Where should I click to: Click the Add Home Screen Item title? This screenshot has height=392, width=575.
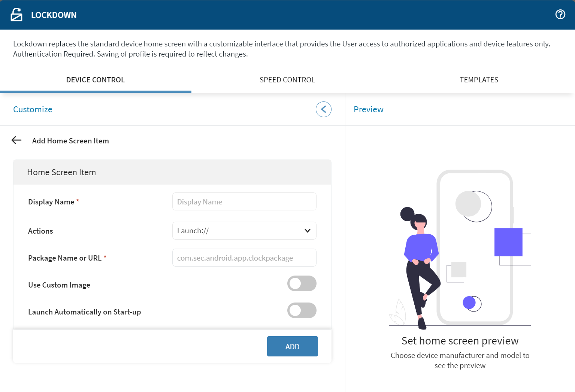[70, 141]
